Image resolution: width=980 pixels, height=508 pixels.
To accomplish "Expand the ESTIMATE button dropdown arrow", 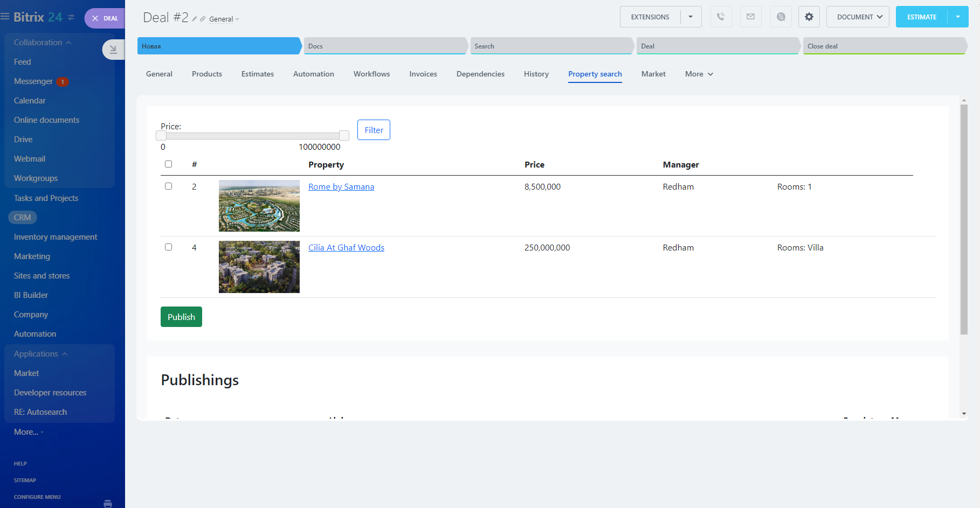I will pos(958,17).
